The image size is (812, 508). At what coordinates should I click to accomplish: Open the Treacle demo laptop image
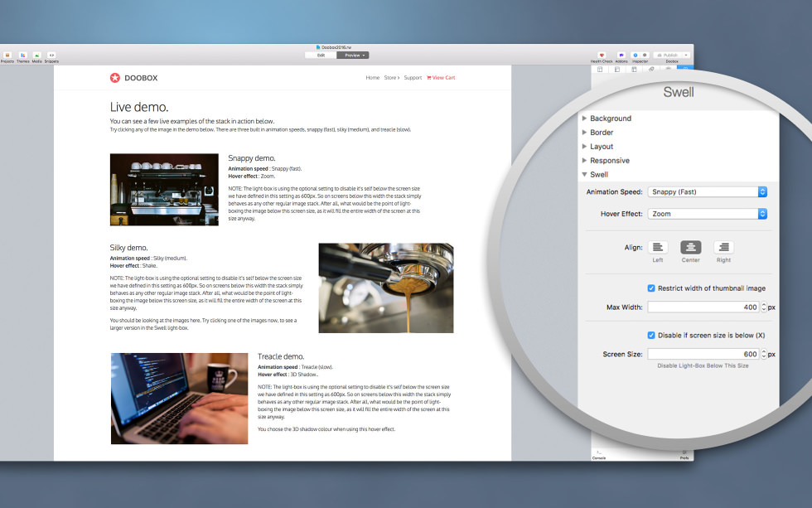tap(179, 399)
